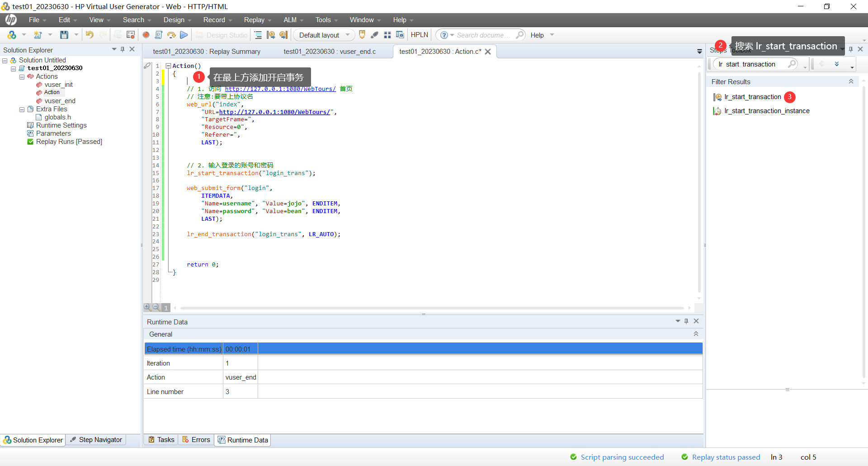The width and height of the screenshot is (868, 466).
Task: Open the Help toolbar dropdown arrow
Action: point(552,35)
